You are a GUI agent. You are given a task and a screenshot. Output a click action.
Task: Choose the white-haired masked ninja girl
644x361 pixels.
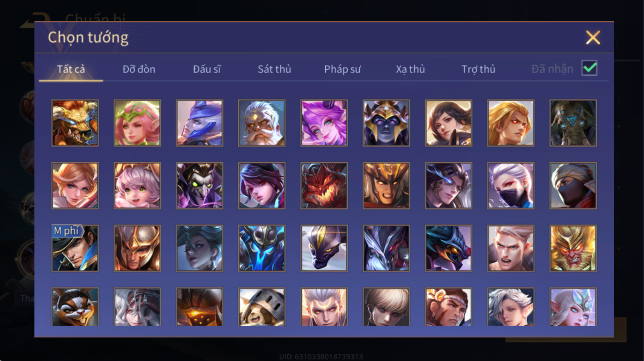point(511,186)
